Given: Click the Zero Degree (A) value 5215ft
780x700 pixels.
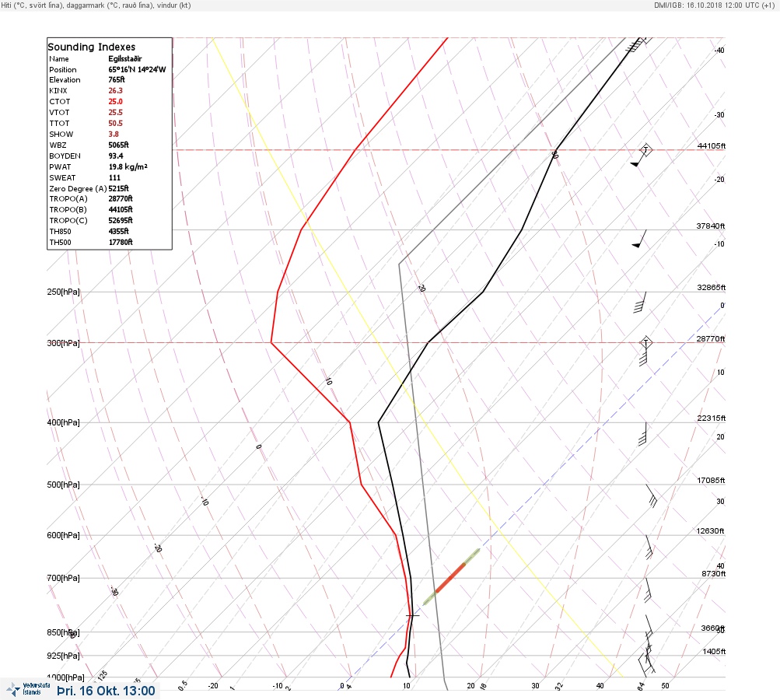Looking at the screenshot, I should pyautogui.click(x=118, y=188).
